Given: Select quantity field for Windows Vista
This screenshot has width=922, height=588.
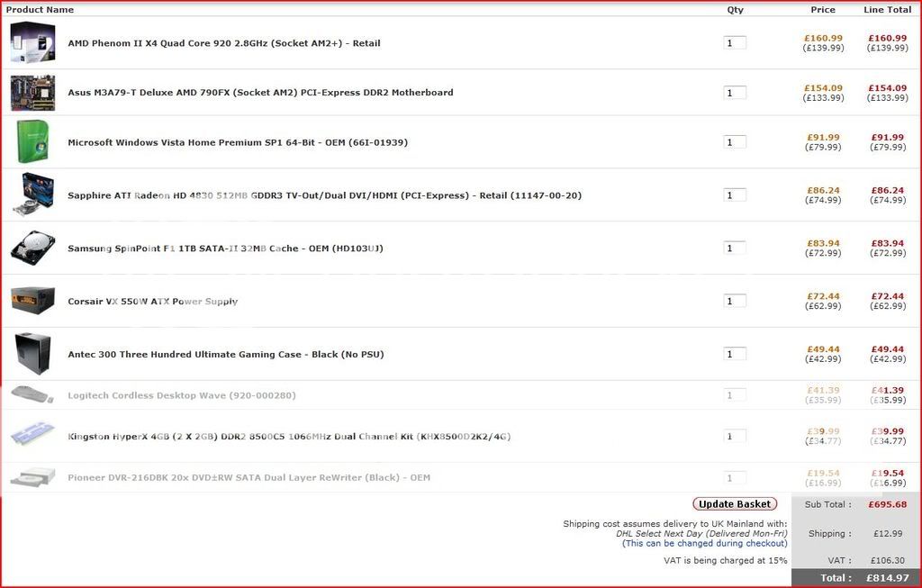Looking at the screenshot, I should point(735,142).
